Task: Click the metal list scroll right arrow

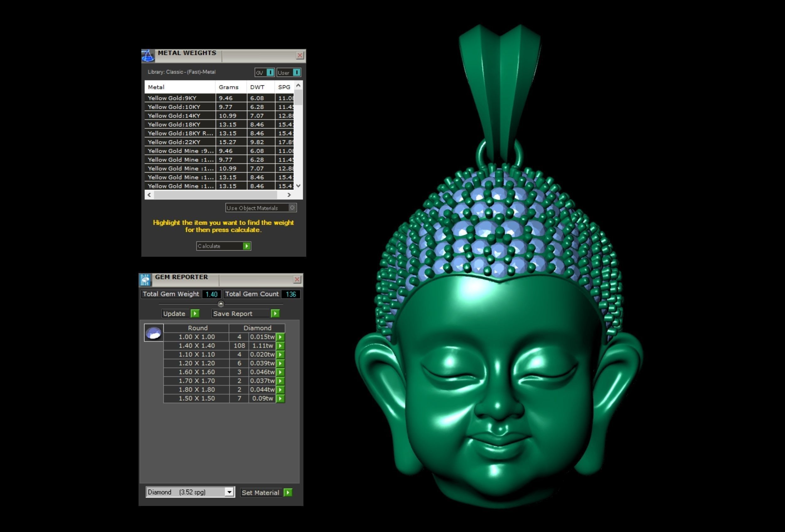Action: click(x=289, y=195)
